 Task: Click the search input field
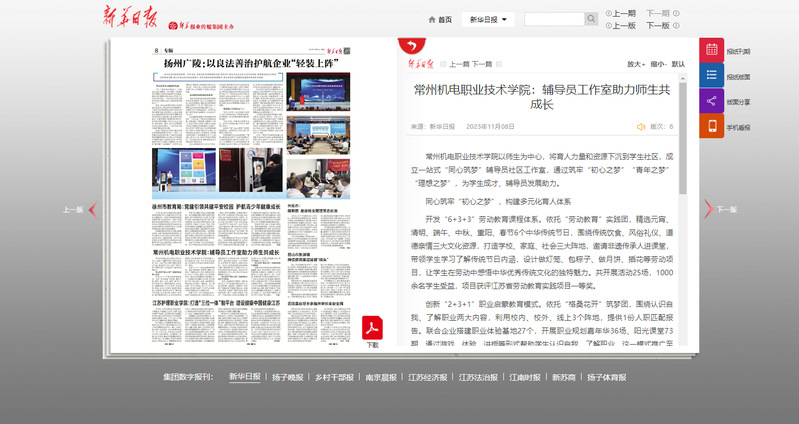click(x=553, y=19)
